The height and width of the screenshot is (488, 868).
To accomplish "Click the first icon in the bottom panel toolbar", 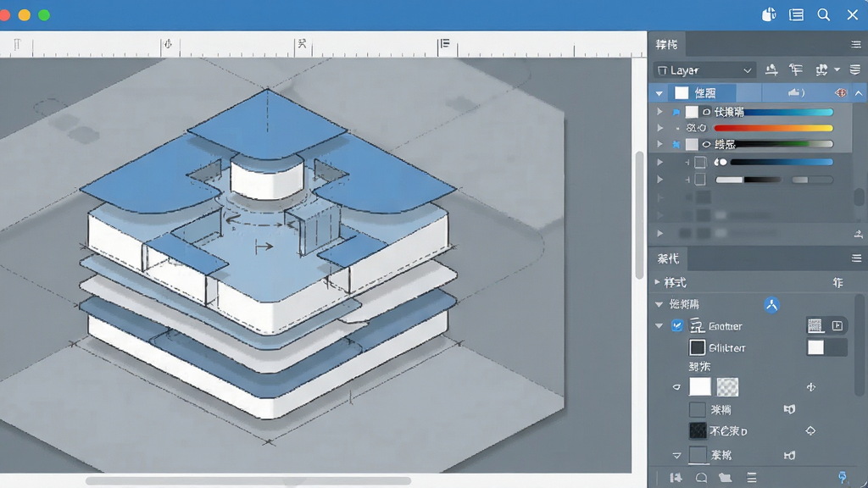I will click(676, 478).
